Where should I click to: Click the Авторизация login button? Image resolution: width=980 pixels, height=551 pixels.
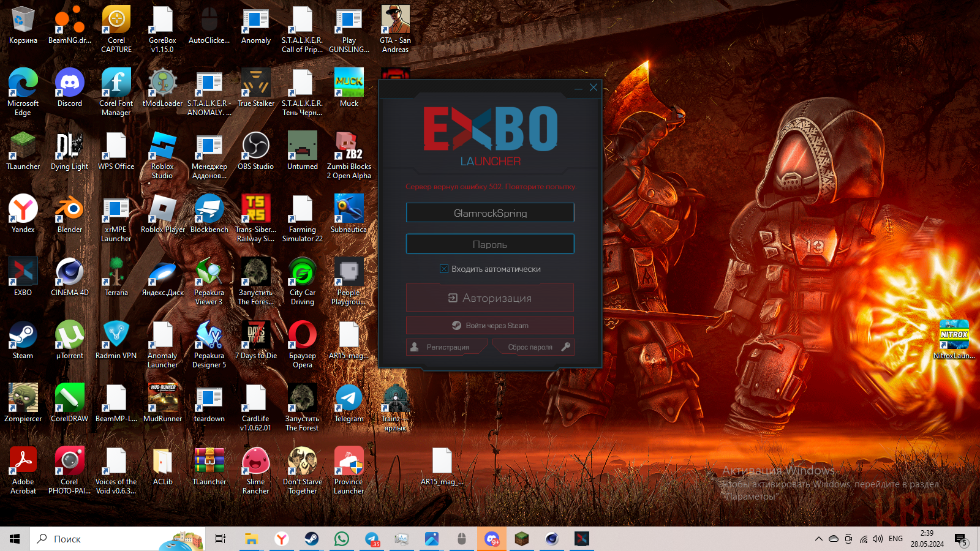point(490,298)
